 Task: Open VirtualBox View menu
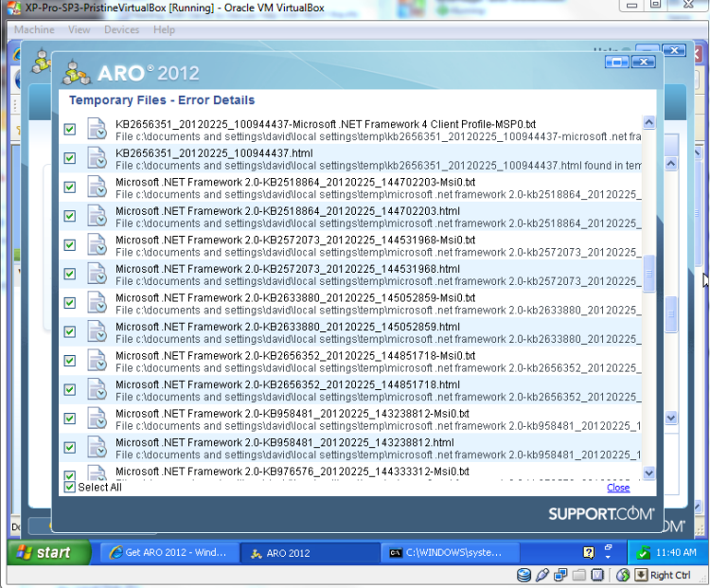pyautogui.click(x=79, y=30)
